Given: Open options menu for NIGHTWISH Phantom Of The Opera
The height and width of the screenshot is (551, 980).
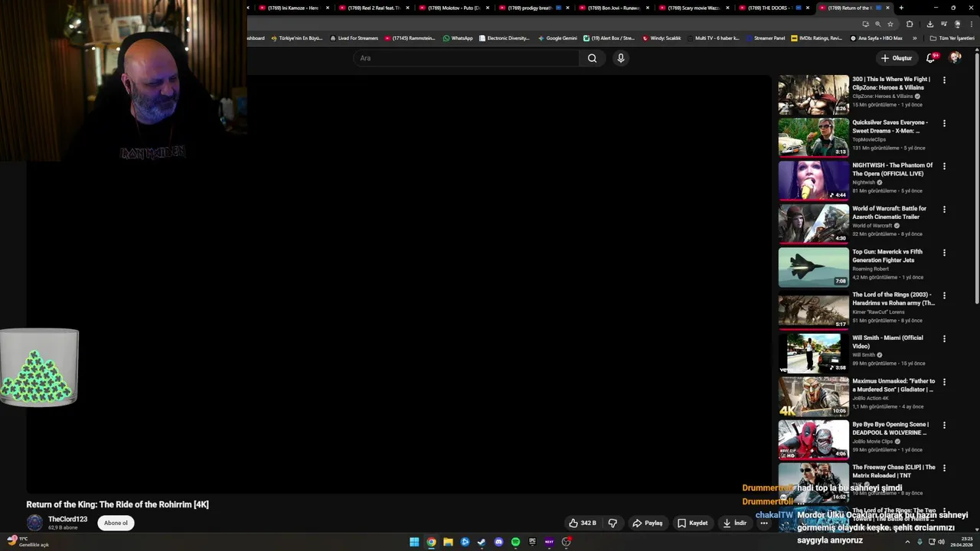Looking at the screenshot, I should [944, 166].
